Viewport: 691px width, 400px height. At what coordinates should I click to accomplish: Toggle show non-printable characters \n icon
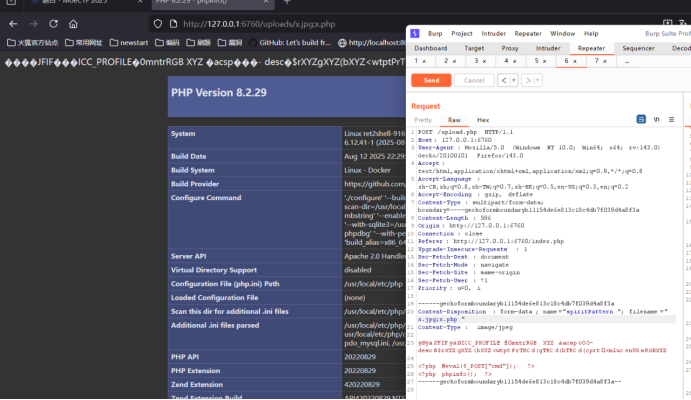tap(657, 119)
